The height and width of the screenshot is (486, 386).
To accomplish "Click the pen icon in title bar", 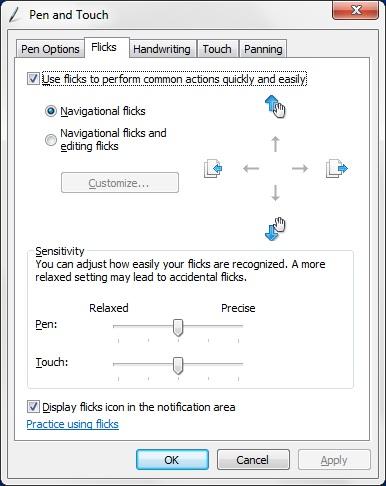I will pos(15,15).
